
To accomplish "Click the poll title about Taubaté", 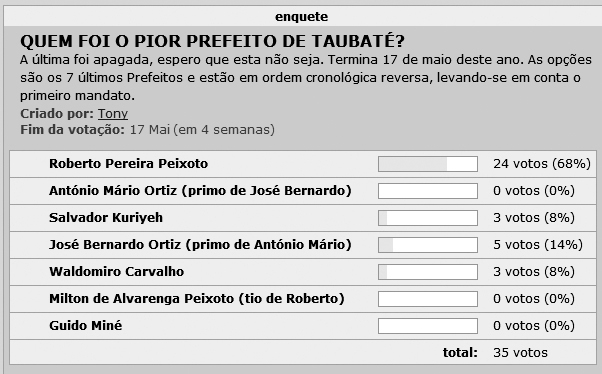I will coord(212,41).
